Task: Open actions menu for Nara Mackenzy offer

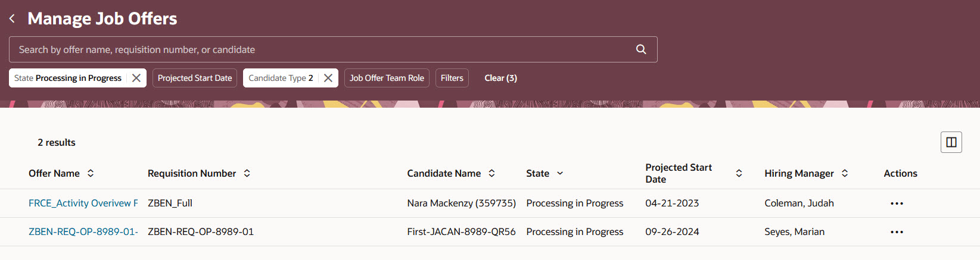Action: [x=897, y=203]
